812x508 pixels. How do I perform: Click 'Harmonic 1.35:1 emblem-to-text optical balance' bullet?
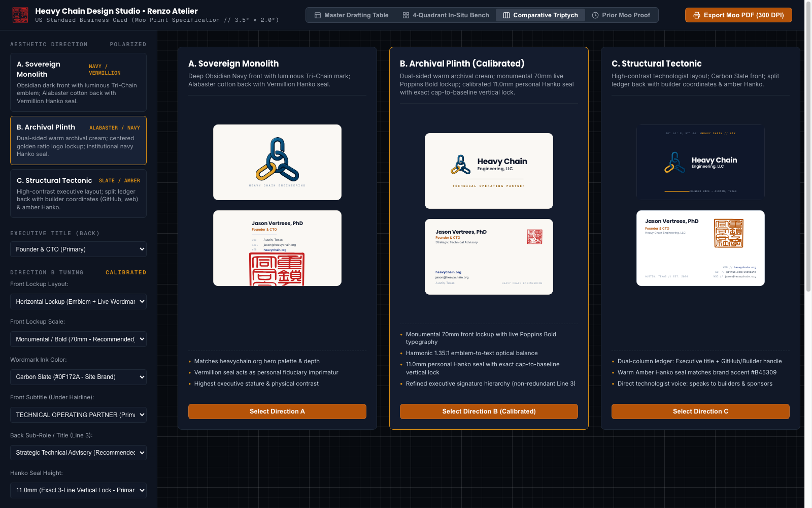coord(471,353)
